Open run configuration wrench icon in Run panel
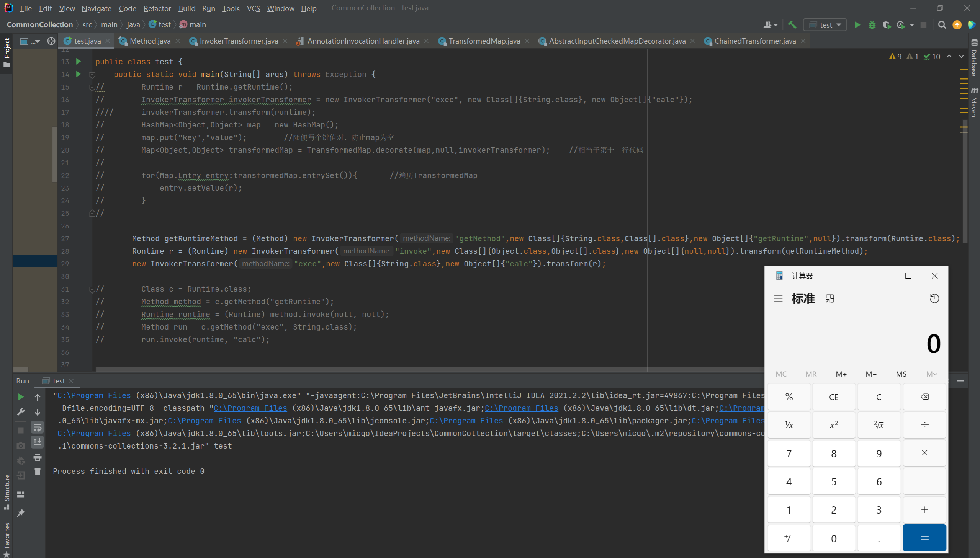The image size is (980, 558). (21, 412)
